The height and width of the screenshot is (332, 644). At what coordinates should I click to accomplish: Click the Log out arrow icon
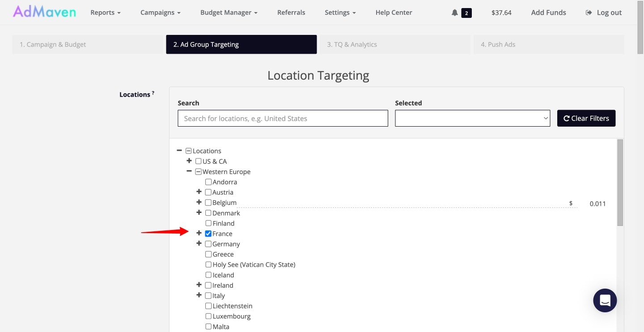click(588, 13)
